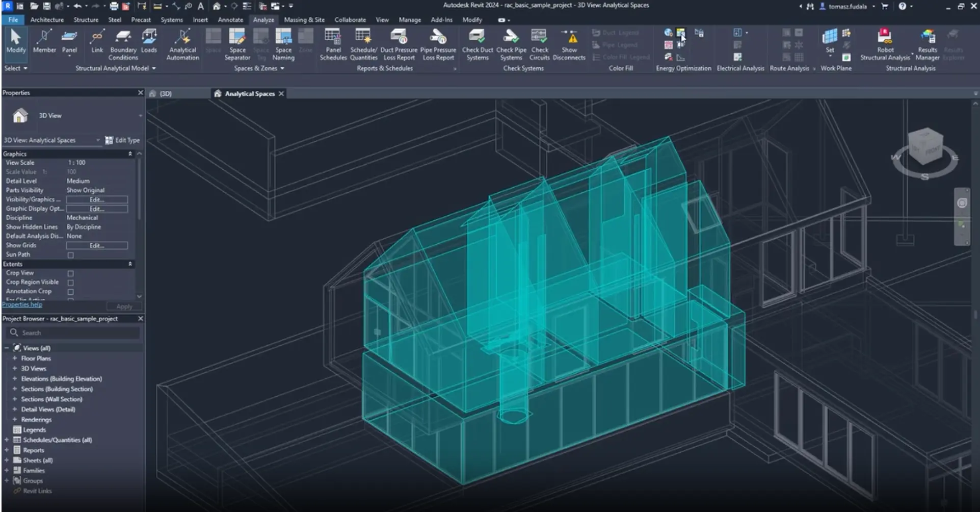Open Panel Schedules tool
Image resolution: width=980 pixels, height=512 pixels.
pyautogui.click(x=333, y=37)
